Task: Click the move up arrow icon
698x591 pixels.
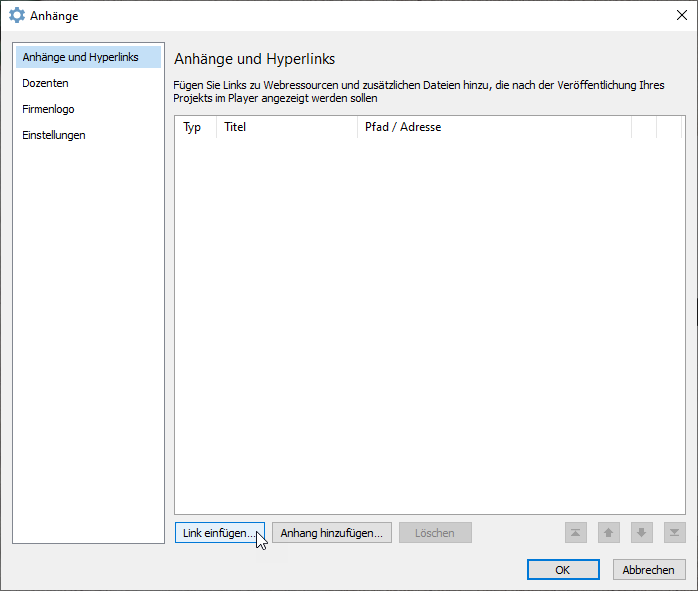Action: coord(609,533)
